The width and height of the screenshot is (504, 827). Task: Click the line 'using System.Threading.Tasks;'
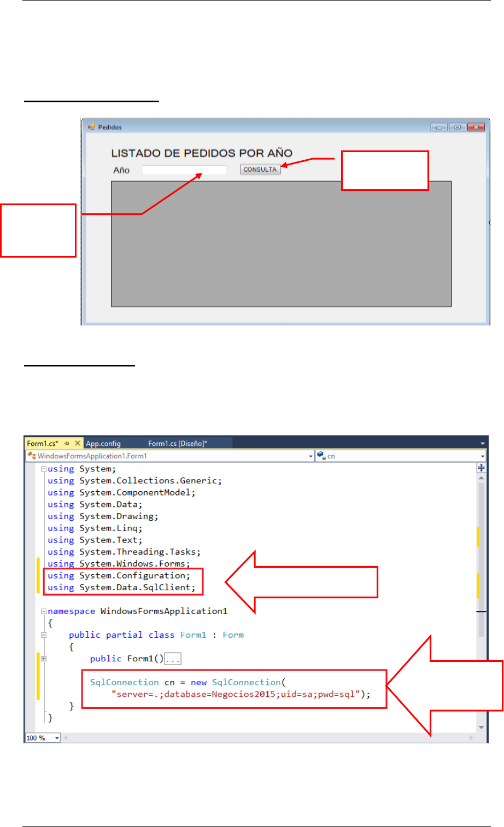point(124,552)
